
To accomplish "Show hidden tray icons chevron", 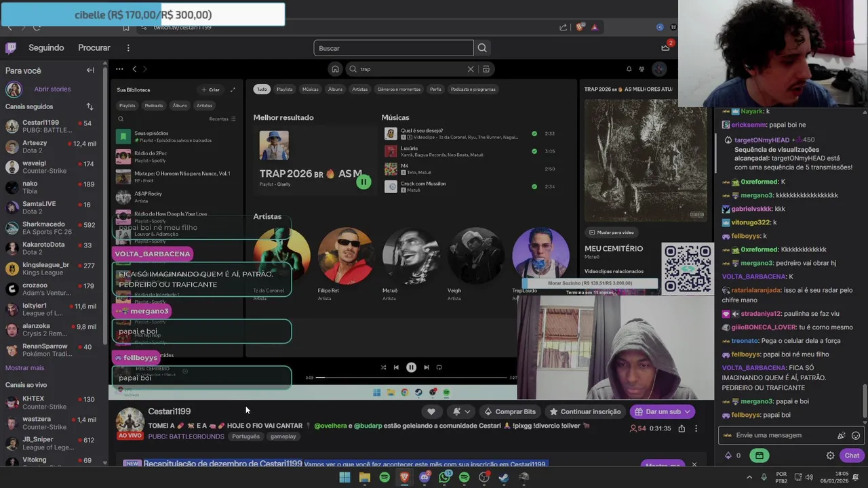I will (750, 477).
